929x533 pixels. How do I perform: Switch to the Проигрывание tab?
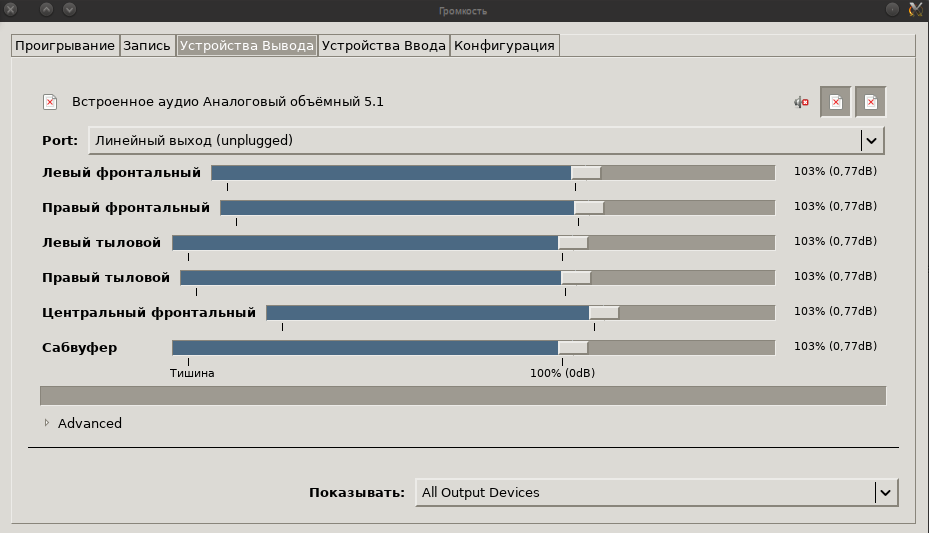point(65,46)
